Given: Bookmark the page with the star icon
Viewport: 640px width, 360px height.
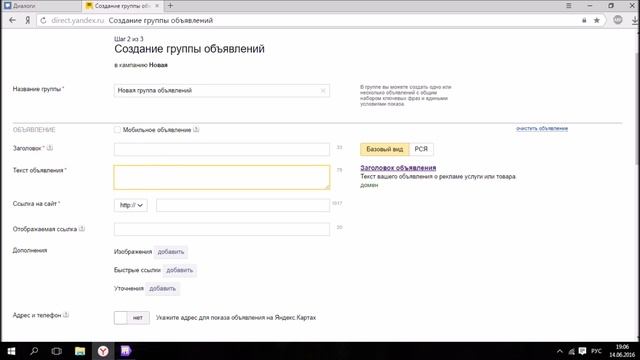Looking at the screenshot, I should [x=596, y=20].
